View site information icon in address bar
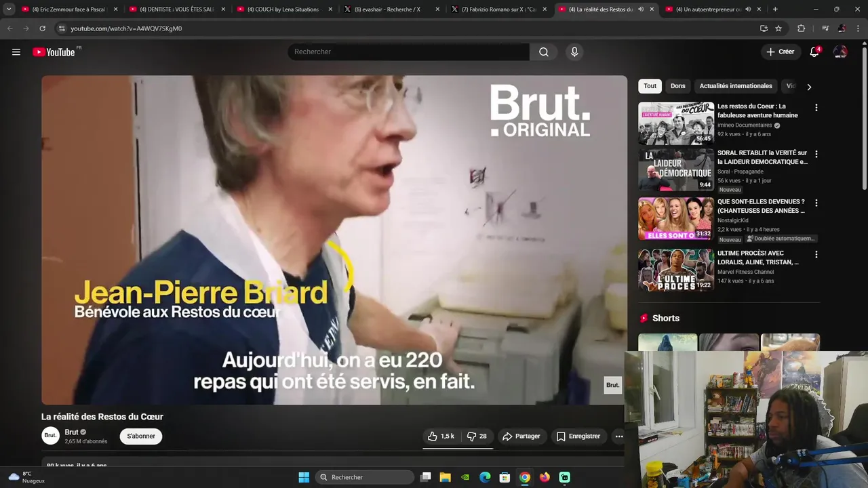Screen dimensions: 868x488 (61, 28)
